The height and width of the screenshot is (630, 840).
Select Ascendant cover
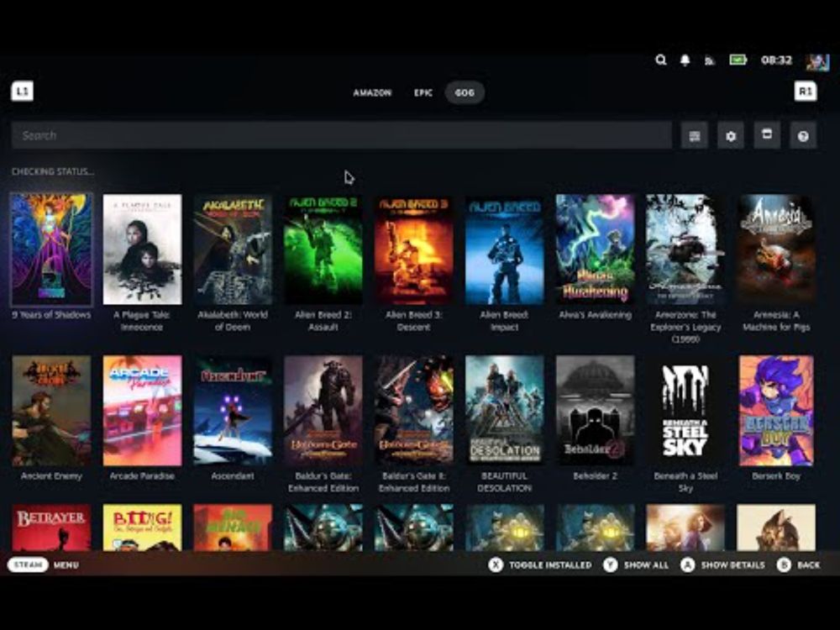click(x=233, y=411)
